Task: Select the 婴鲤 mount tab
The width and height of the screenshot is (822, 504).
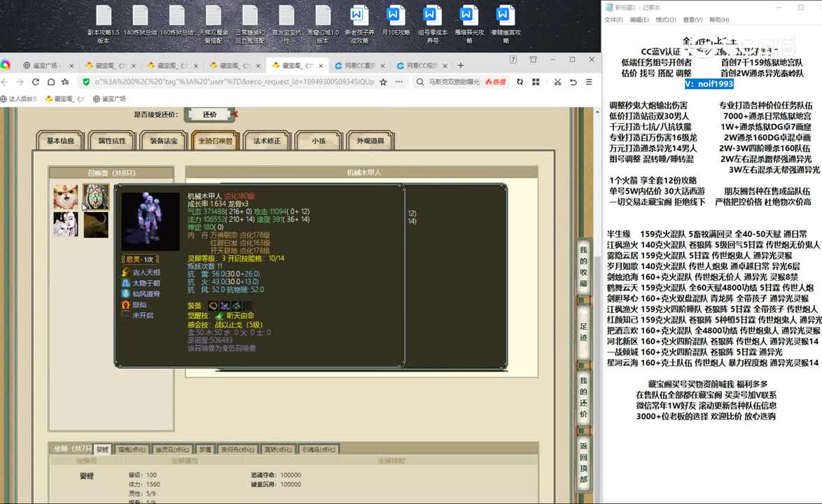Action: (x=102, y=449)
